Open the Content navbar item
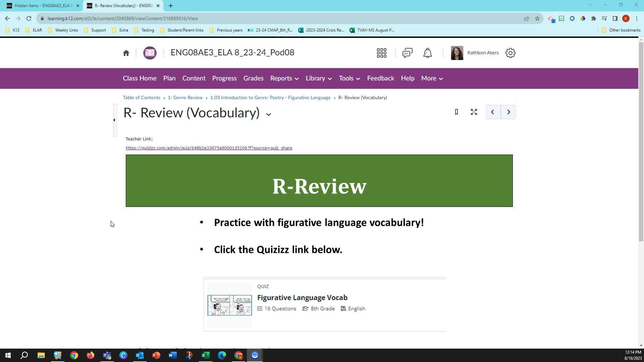The height and width of the screenshot is (362, 644). point(194,78)
